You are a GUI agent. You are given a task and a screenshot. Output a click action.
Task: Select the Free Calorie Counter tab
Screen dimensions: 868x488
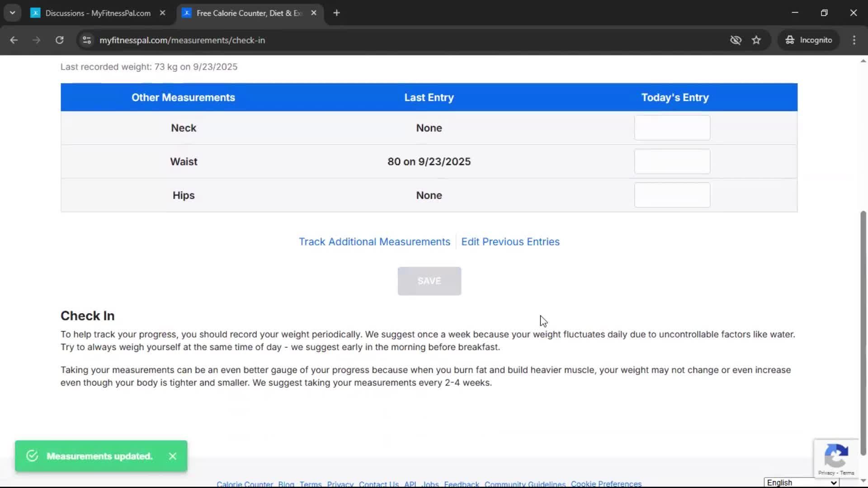click(249, 13)
